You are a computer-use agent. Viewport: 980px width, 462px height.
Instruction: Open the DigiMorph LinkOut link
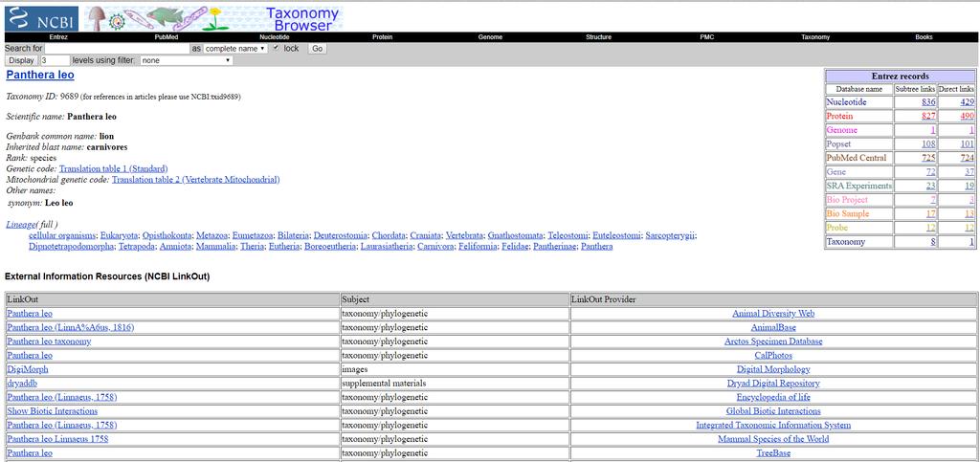[x=28, y=369]
